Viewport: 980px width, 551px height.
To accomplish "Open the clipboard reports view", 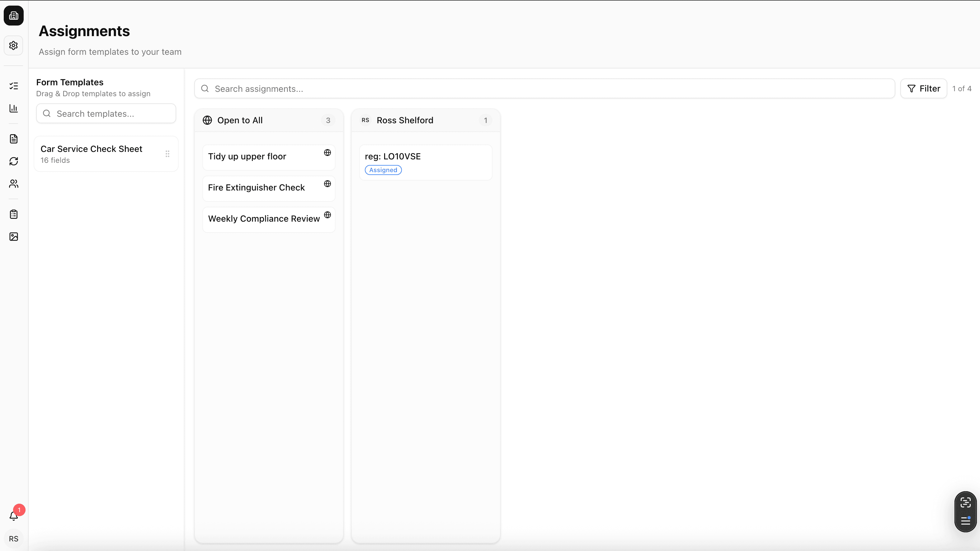I will click(x=14, y=214).
